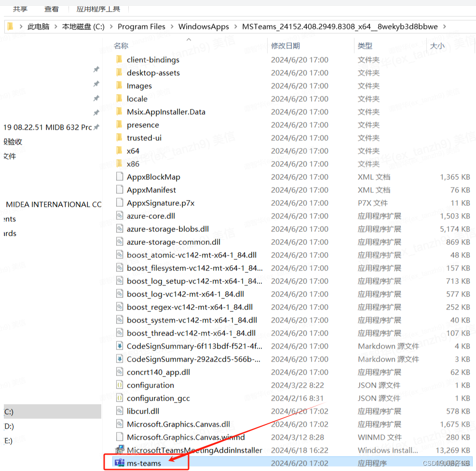The height and width of the screenshot is (471, 476).
Task: Go to 本地磁盘 (C:) in address bar
Action: click(x=83, y=27)
